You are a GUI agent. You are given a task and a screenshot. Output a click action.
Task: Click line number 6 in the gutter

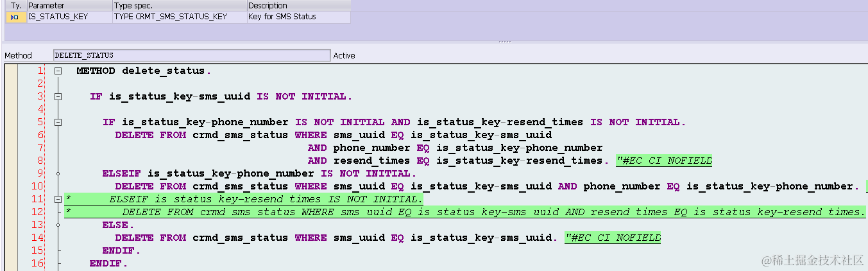(x=40, y=135)
